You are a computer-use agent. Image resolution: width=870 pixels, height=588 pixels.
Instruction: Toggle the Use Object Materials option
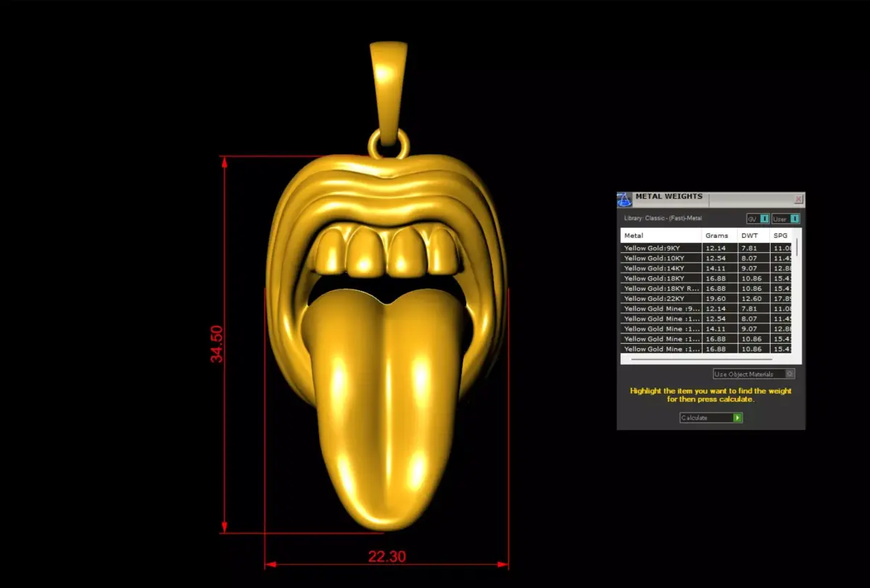[x=754, y=374]
